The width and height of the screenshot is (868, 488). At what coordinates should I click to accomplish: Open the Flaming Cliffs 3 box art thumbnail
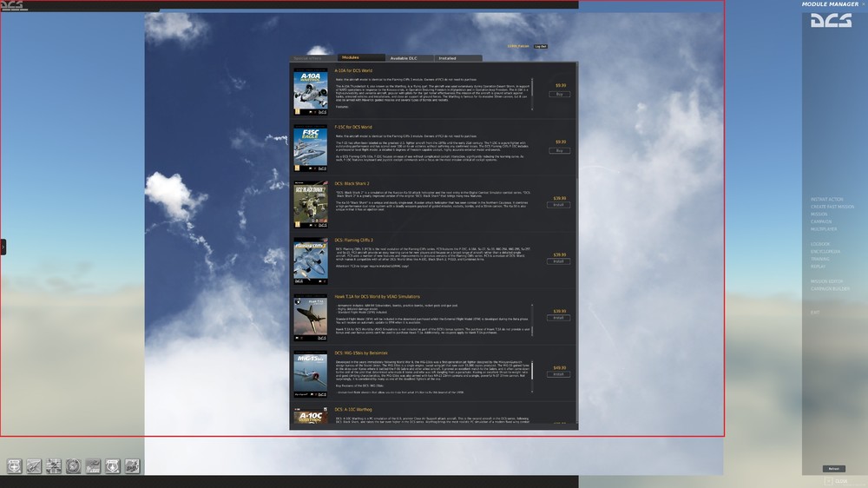pyautogui.click(x=311, y=261)
